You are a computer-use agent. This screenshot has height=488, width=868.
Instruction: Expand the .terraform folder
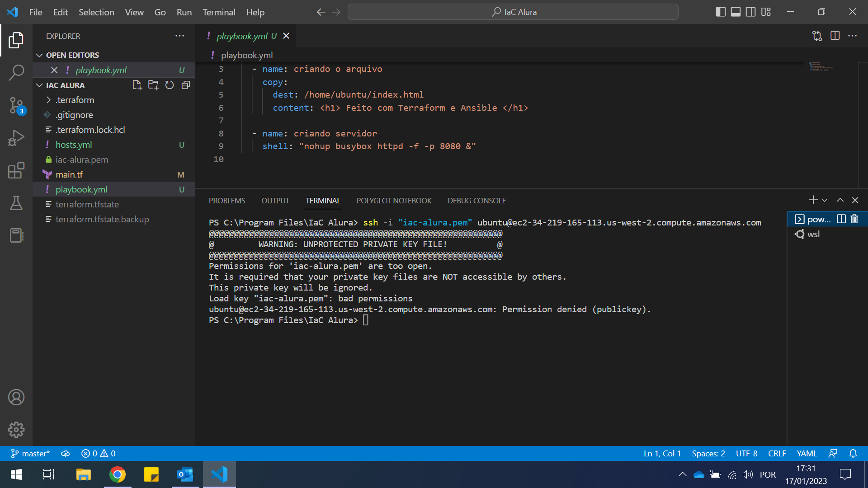75,100
